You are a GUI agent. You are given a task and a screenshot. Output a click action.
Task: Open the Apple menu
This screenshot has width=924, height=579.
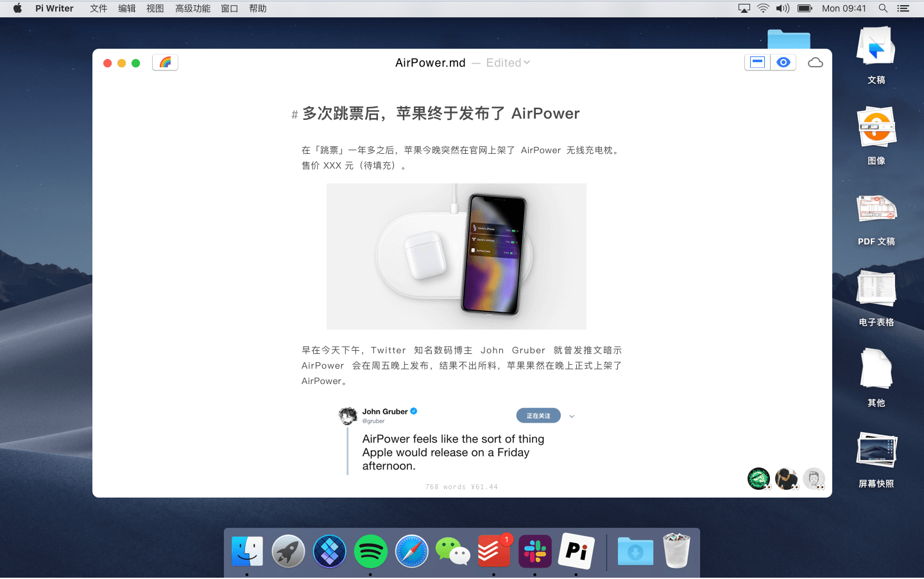[x=17, y=8]
